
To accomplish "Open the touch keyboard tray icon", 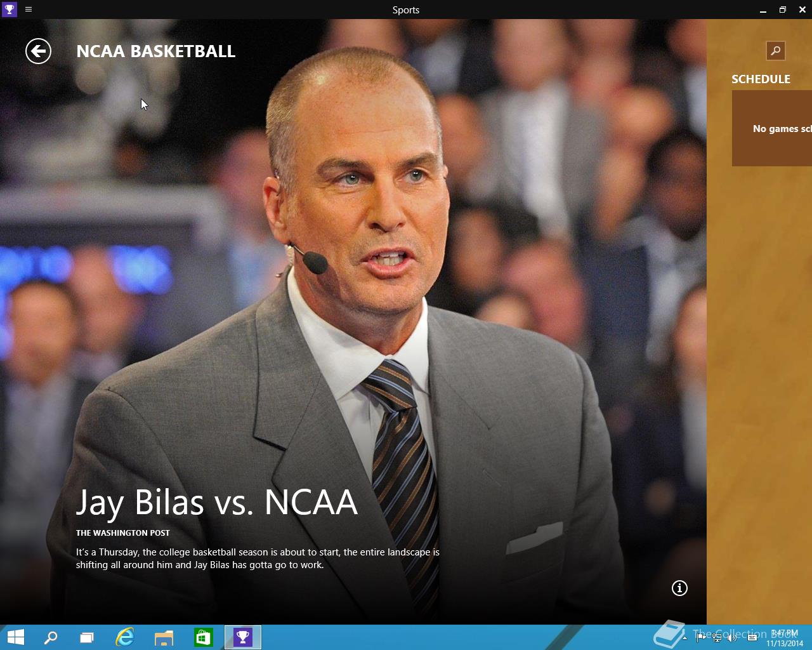I will click(x=752, y=637).
